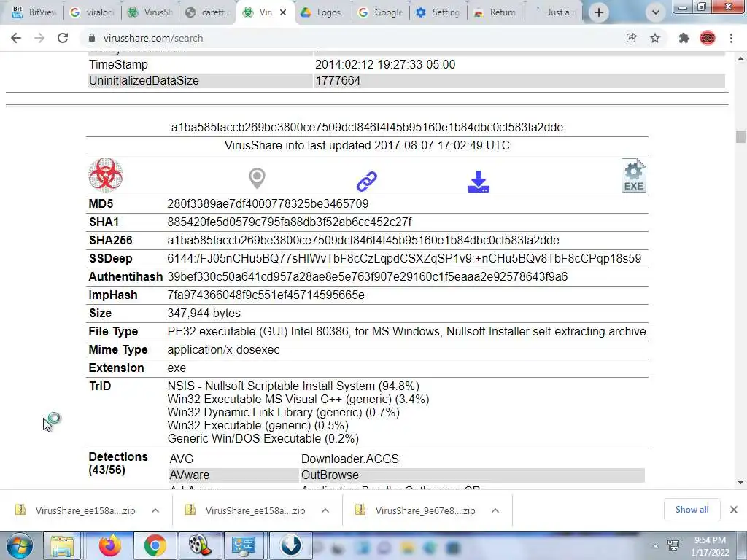This screenshot has width=747, height=560.
Task: Switch to the second VirusShare tab
Action: 150,12
